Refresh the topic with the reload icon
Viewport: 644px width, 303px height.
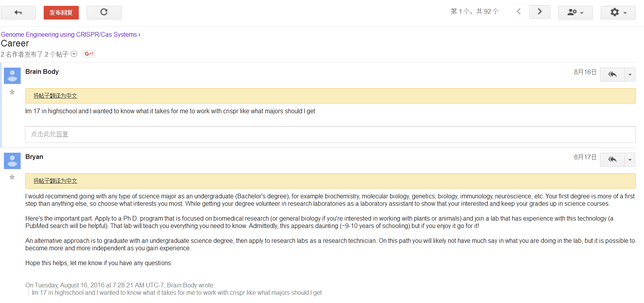104,12
